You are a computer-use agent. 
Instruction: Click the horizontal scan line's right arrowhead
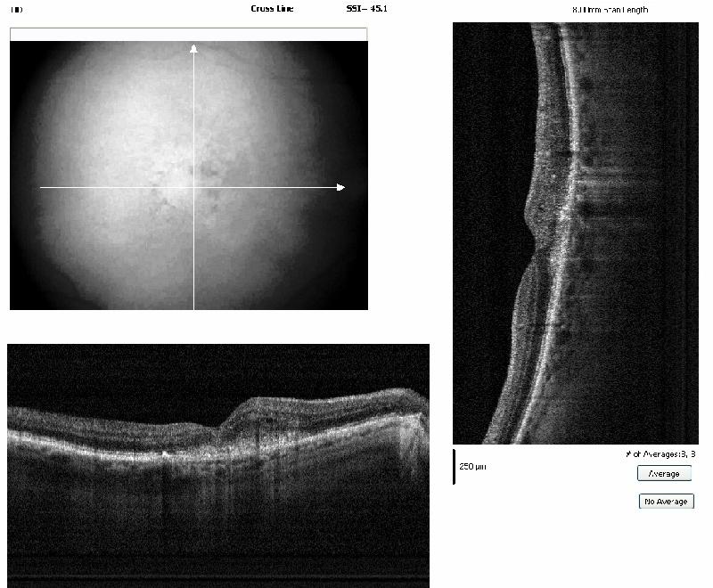pos(340,187)
